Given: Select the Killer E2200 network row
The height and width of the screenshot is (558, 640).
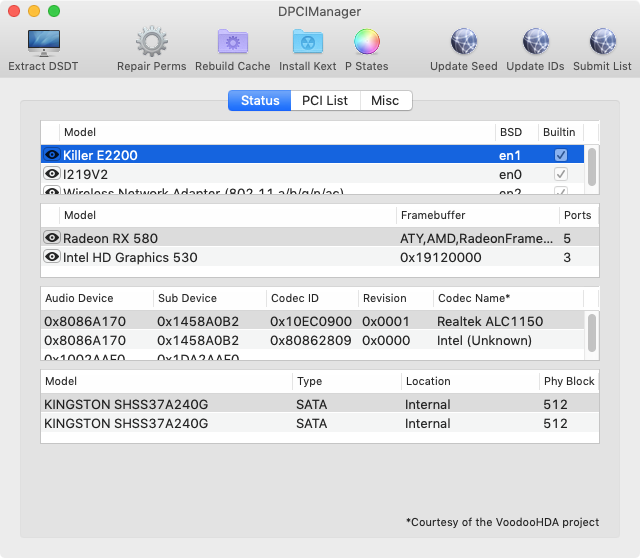Looking at the screenshot, I should tap(312, 155).
